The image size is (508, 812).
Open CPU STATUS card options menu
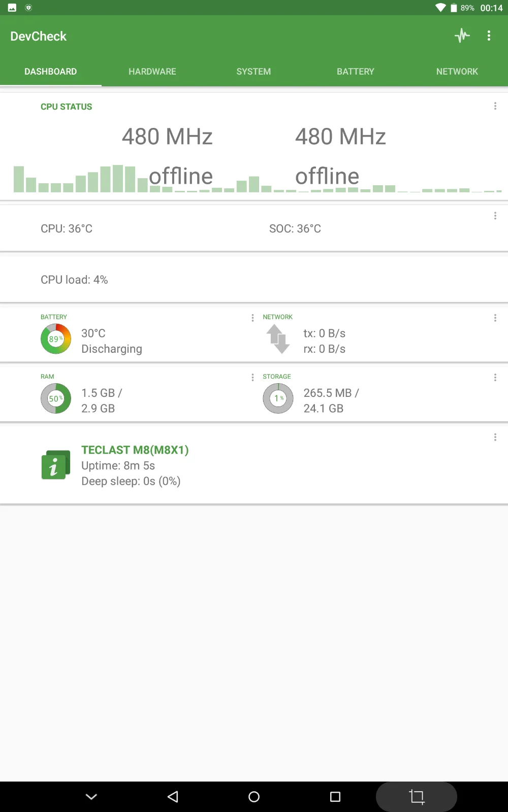pos(495,106)
